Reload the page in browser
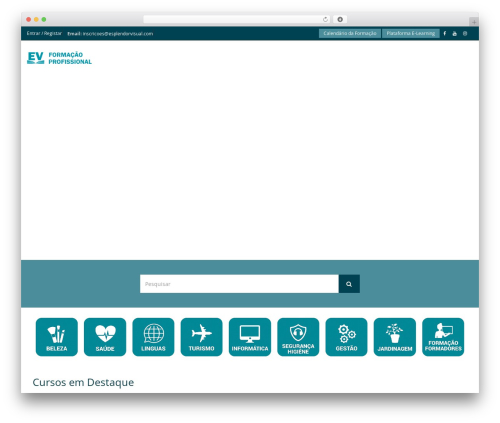Image resolution: width=500 pixels, height=423 pixels. [x=325, y=19]
